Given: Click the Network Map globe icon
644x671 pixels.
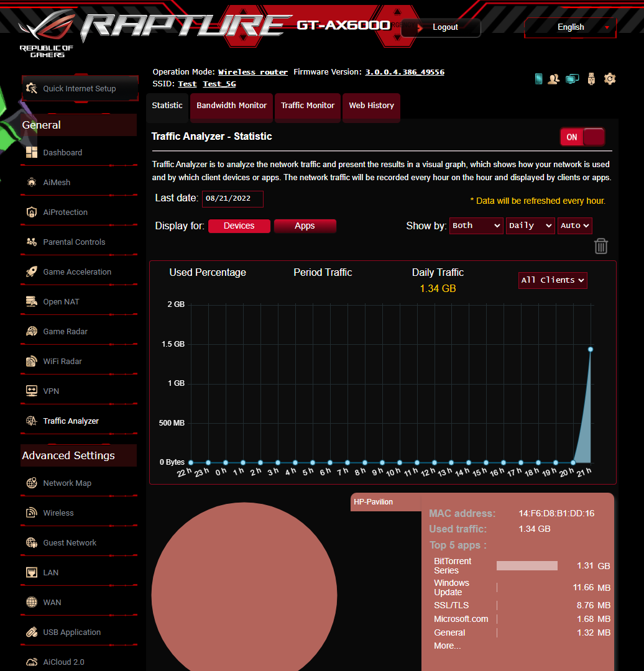Looking at the screenshot, I should coord(32,483).
